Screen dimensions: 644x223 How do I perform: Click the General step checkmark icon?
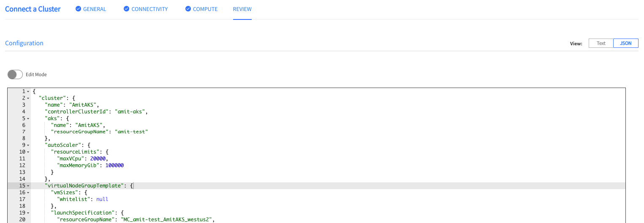pyautogui.click(x=78, y=9)
